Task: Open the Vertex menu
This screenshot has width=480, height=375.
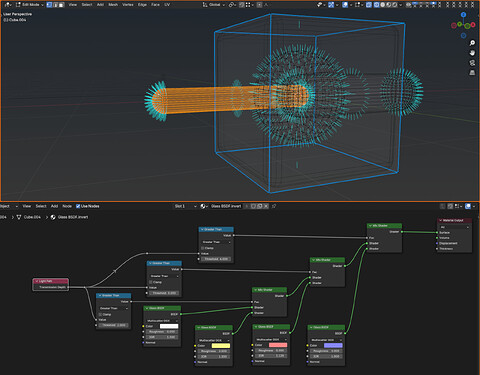Action: [128, 5]
